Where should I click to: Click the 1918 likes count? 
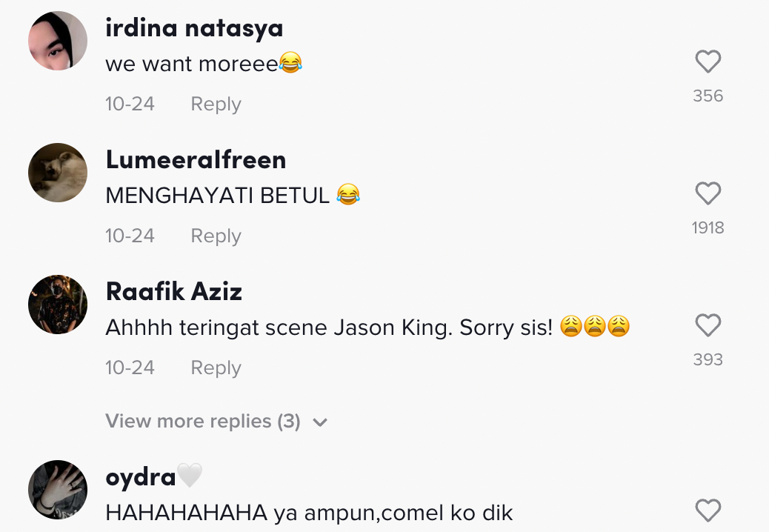708,227
